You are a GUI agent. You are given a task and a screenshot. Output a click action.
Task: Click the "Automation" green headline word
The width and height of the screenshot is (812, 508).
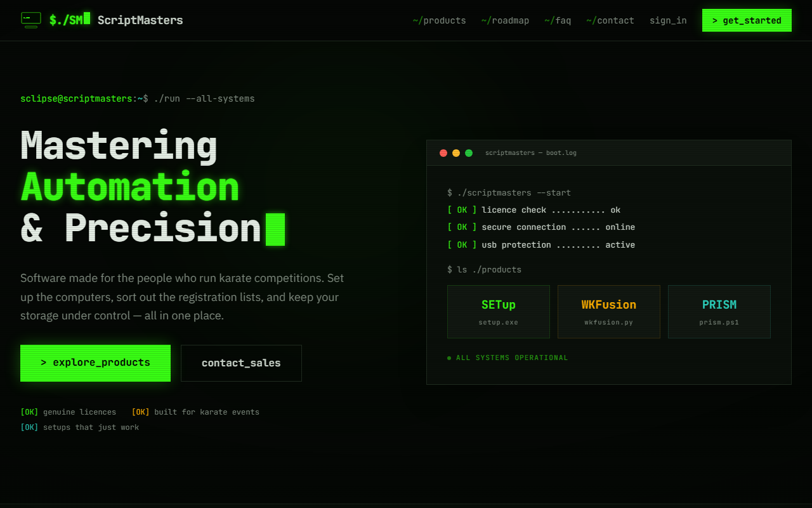[130, 187]
